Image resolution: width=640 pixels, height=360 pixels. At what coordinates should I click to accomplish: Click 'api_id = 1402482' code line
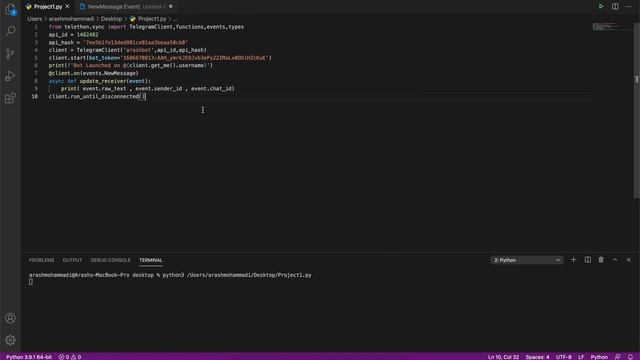tap(73, 35)
